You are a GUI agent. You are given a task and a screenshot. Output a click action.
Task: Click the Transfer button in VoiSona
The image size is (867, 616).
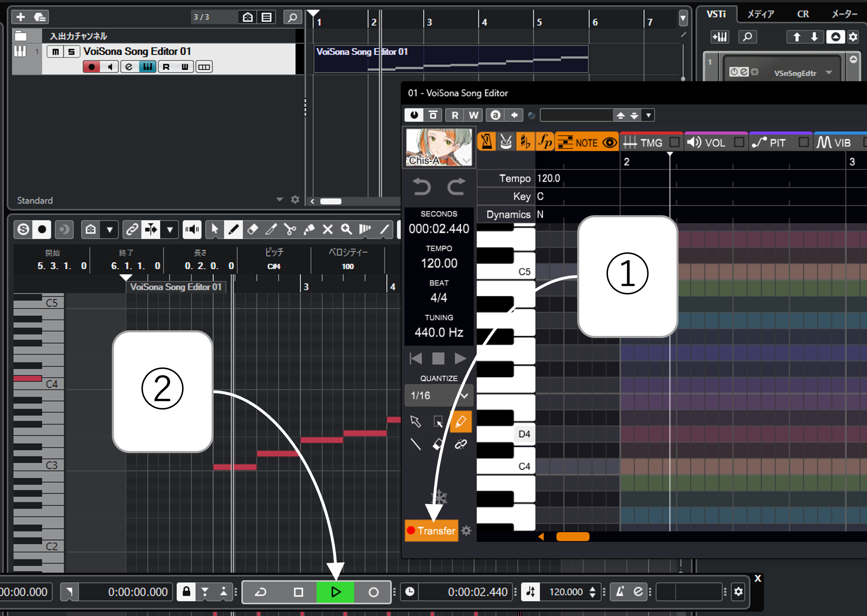pyautogui.click(x=431, y=531)
